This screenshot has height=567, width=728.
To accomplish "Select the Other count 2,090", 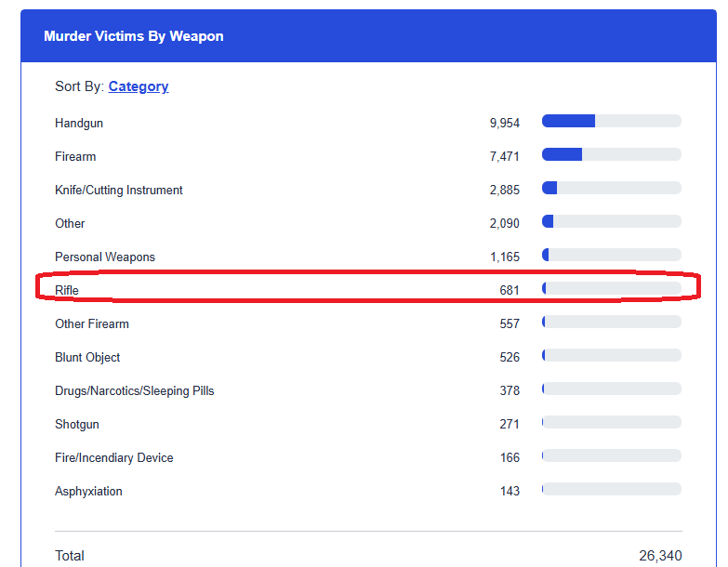I will pos(505,224).
